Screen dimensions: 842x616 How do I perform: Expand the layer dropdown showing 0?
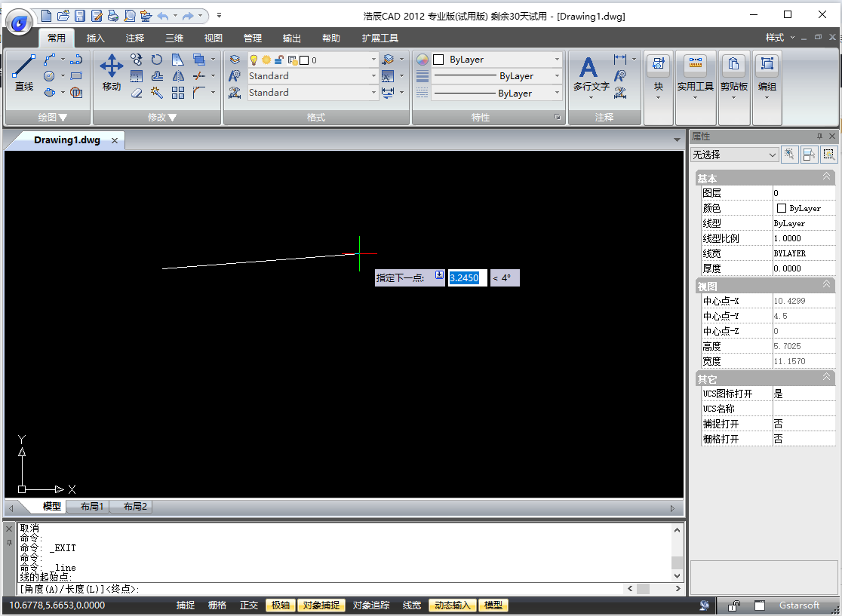point(373,60)
